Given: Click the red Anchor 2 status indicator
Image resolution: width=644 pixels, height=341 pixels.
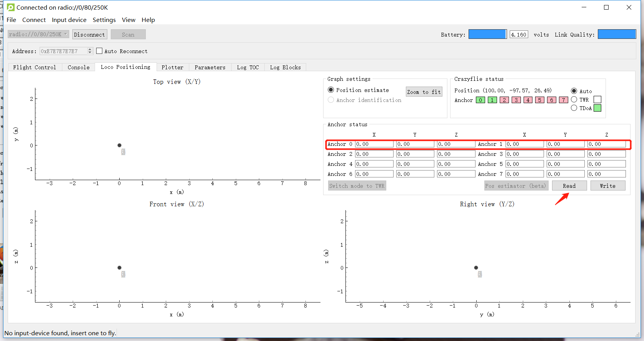Looking at the screenshot, I should (504, 100).
